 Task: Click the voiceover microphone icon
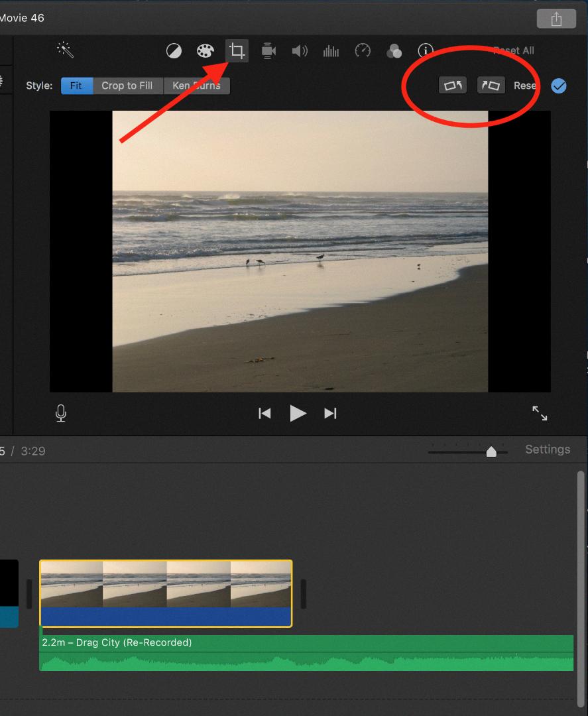click(61, 414)
